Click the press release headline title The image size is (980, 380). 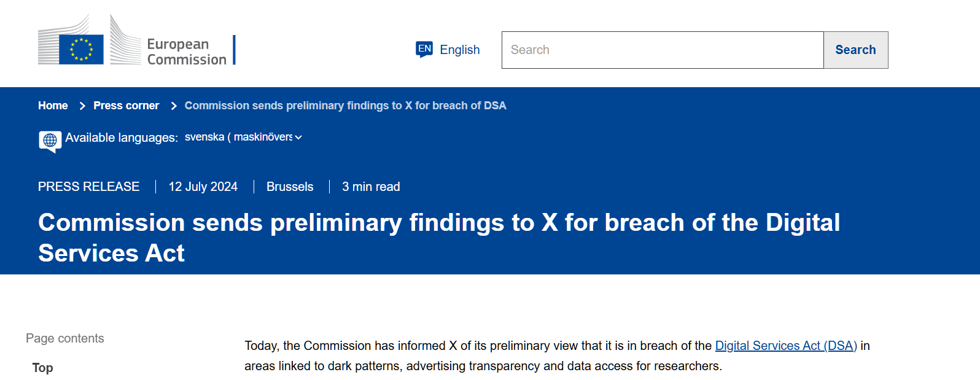(x=438, y=238)
